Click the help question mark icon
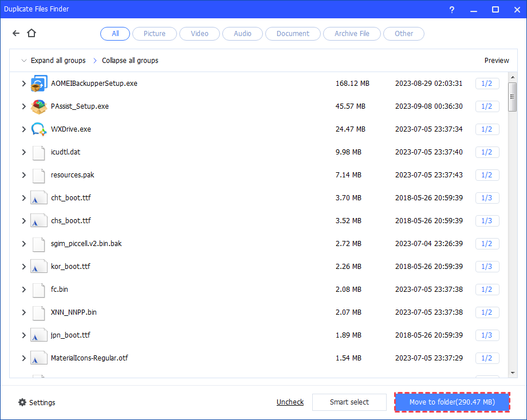 [x=451, y=9]
